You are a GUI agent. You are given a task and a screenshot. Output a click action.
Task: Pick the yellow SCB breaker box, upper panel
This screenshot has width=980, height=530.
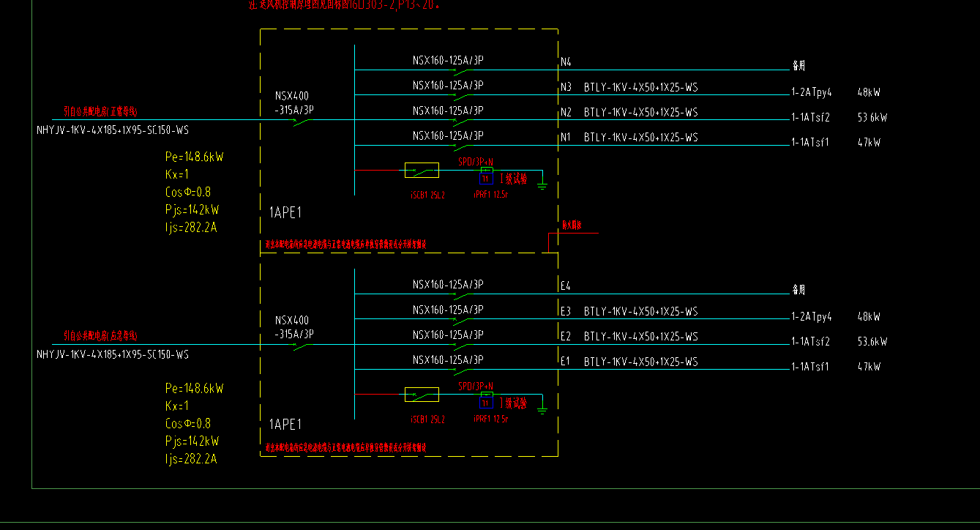pos(422,171)
